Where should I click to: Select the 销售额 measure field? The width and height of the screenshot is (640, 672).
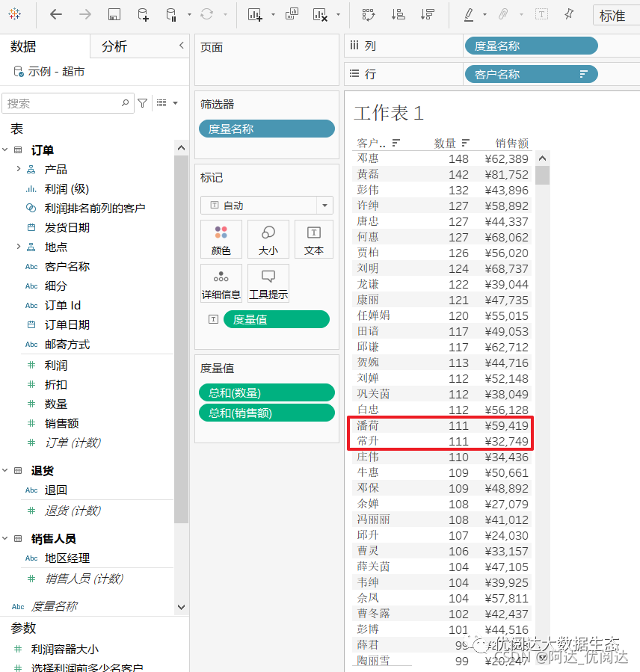pos(62,423)
